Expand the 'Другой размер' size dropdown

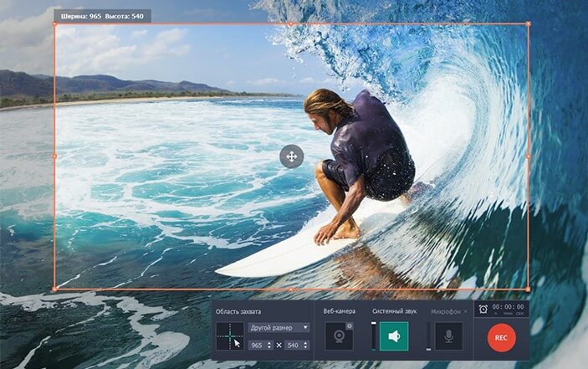click(x=279, y=327)
